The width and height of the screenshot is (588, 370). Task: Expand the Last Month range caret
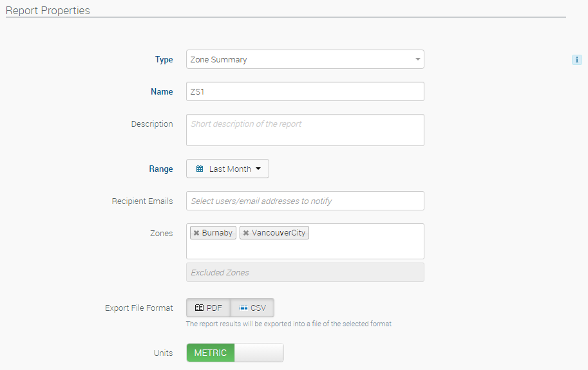[x=258, y=169]
